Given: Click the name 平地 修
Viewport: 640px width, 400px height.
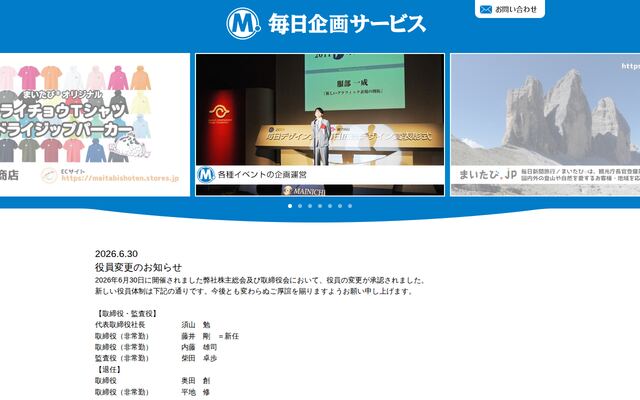Looking at the screenshot, I should 196,392.
